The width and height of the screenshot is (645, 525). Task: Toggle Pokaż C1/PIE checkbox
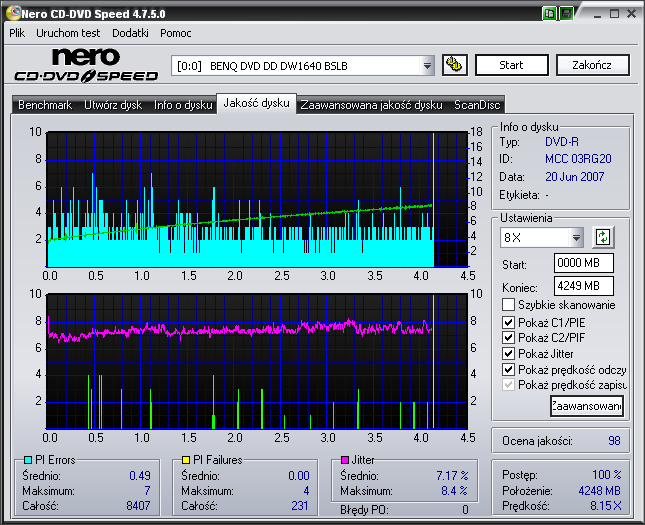coord(508,322)
